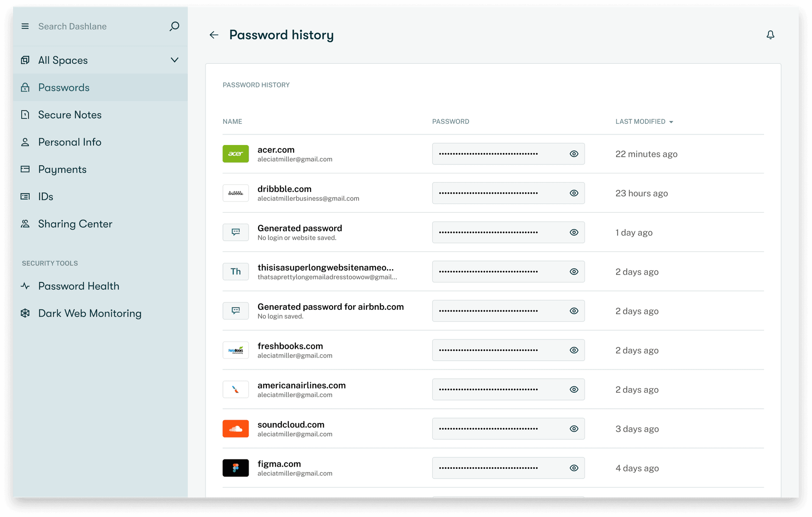812x517 pixels.
Task: Check Password Health
Action: tap(79, 286)
